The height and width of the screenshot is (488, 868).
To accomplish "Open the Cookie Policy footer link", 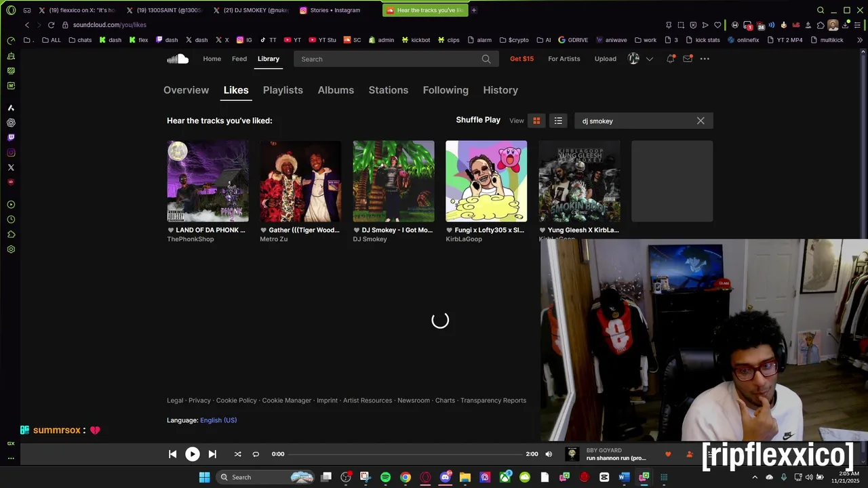I will (x=237, y=401).
